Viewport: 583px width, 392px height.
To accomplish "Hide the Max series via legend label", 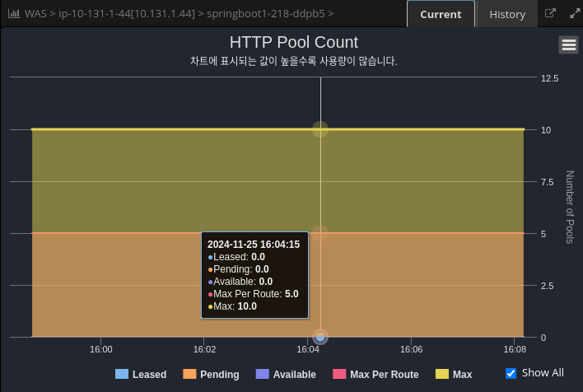I will tap(462, 374).
